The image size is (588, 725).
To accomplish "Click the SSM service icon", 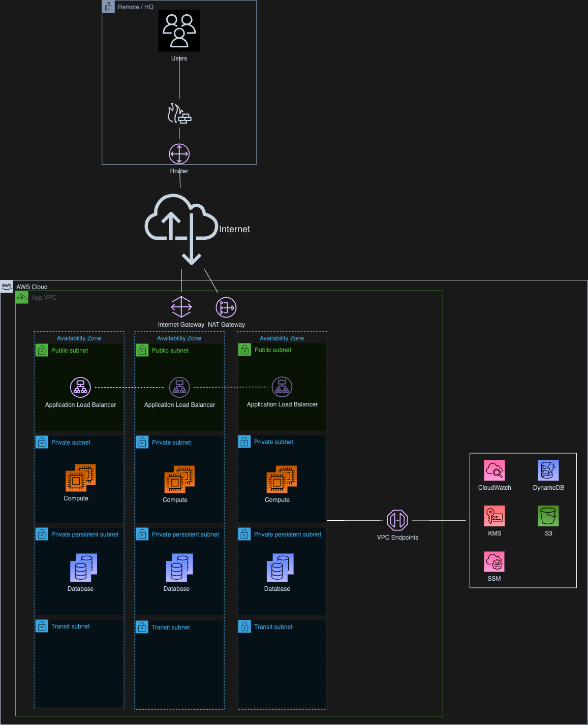I will coord(494,561).
